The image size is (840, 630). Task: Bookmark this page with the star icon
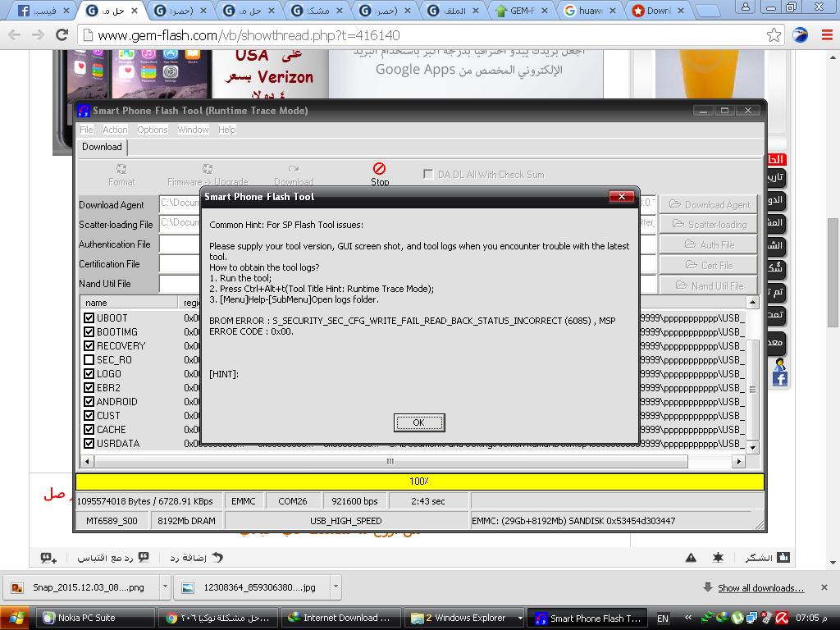coord(774,35)
